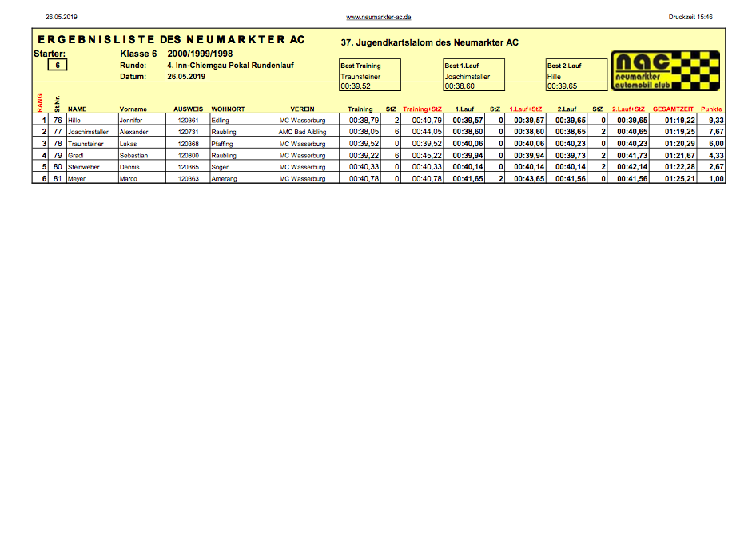The image size is (756, 533).
Task: Open the www.neumarkter-ac.de link
Action: pyautogui.click(x=379, y=17)
